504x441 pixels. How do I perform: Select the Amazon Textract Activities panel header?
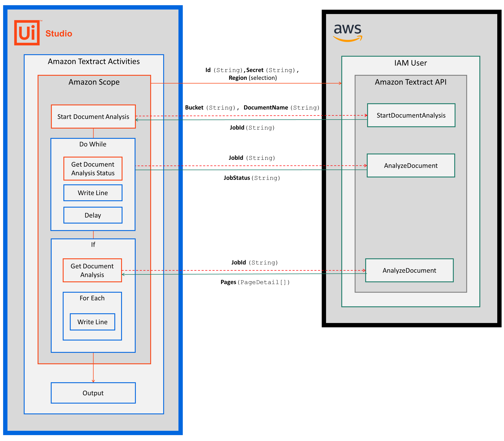[x=94, y=61]
